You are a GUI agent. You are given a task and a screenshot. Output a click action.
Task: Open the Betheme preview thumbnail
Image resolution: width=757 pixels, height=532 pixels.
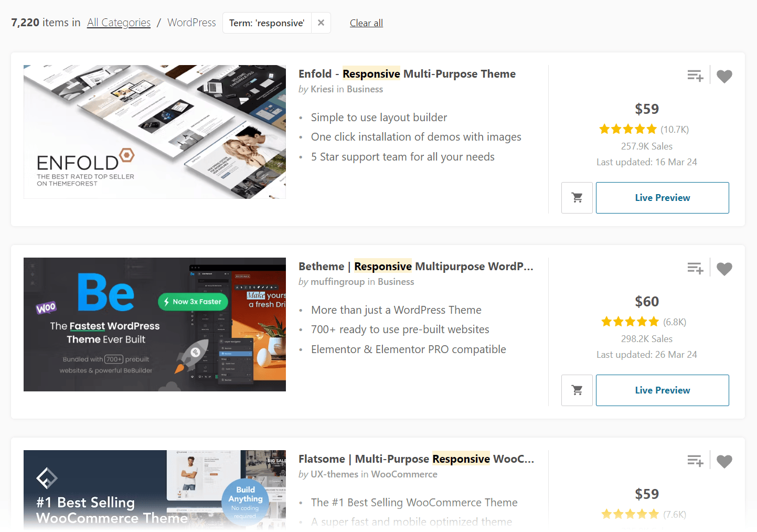(x=155, y=324)
